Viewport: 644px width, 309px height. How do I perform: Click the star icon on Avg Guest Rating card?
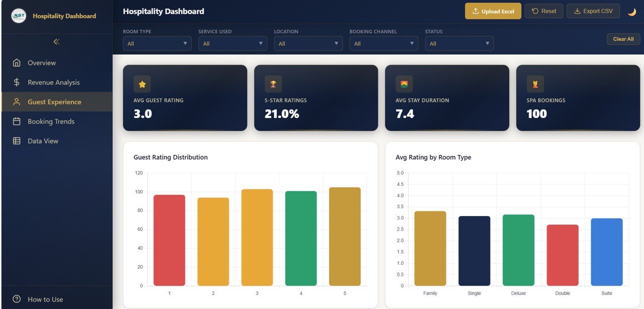142,84
